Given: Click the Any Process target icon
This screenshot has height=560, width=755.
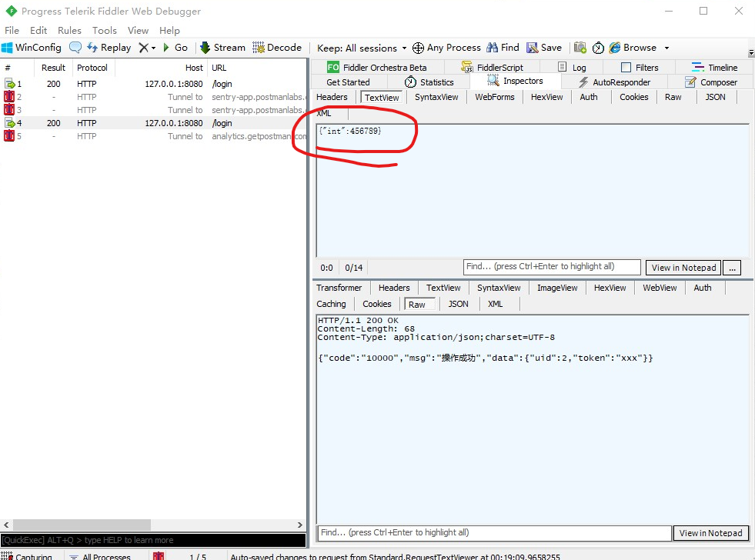Looking at the screenshot, I should point(418,48).
